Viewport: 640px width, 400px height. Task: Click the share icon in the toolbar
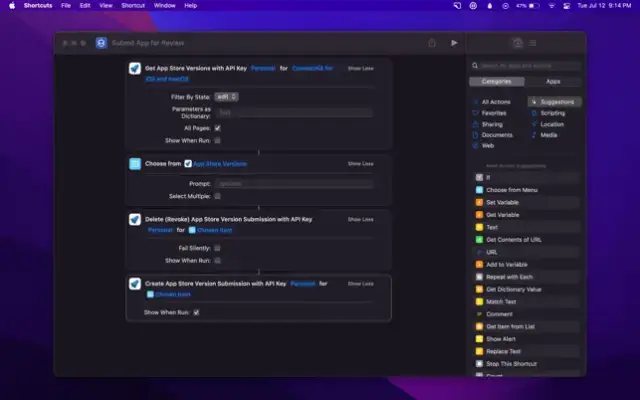coord(432,43)
